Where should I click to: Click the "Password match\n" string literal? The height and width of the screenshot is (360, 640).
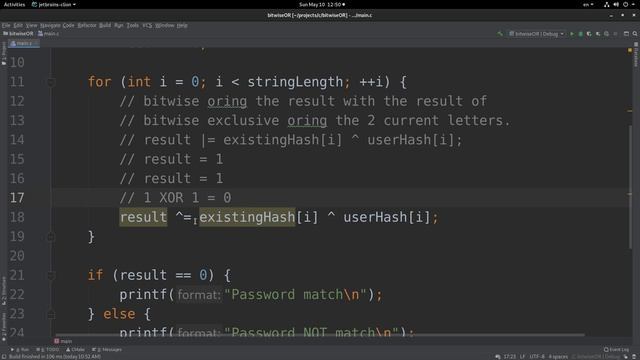point(297,294)
